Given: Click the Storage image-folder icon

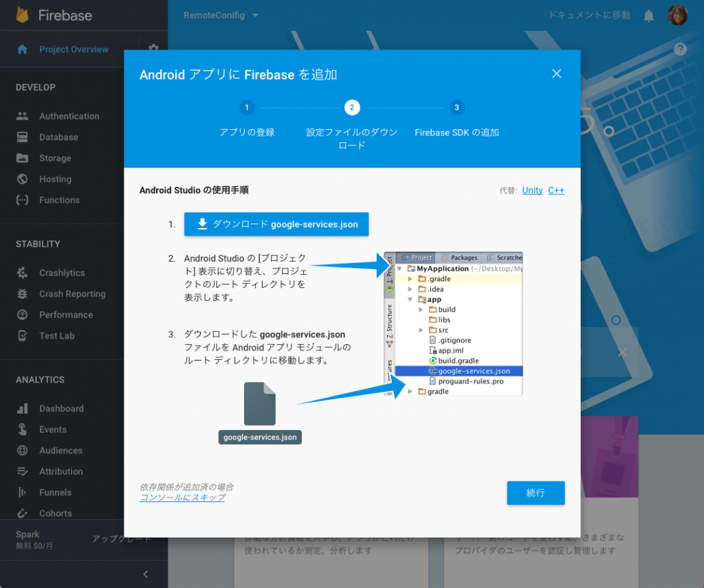Looking at the screenshot, I should (22, 158).
